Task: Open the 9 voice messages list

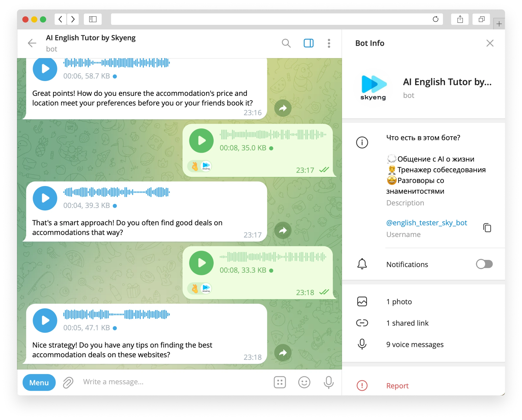Action: coord(415,344)
